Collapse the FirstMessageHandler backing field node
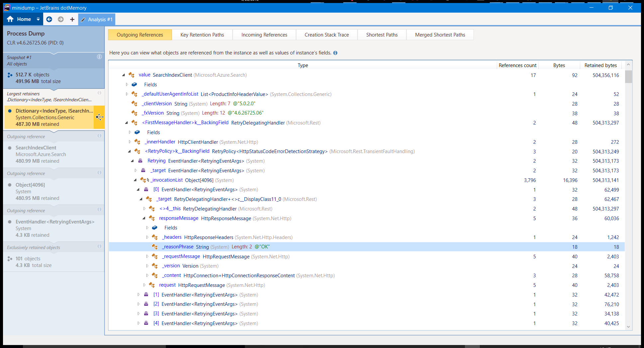This screenshot has width=644, height=348. (127, 123)
